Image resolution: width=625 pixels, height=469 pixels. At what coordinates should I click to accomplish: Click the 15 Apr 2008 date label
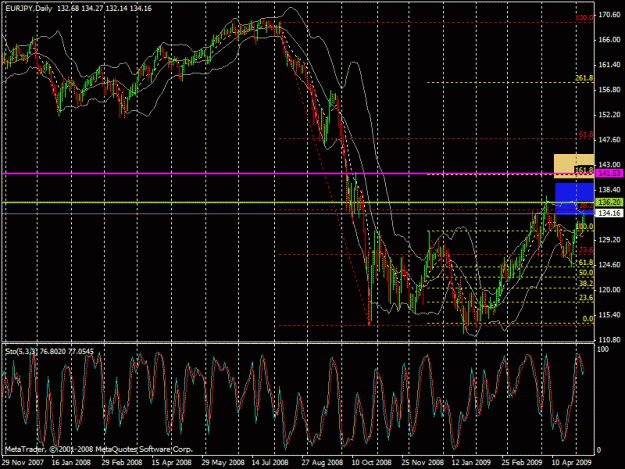[x=171, y=463]
